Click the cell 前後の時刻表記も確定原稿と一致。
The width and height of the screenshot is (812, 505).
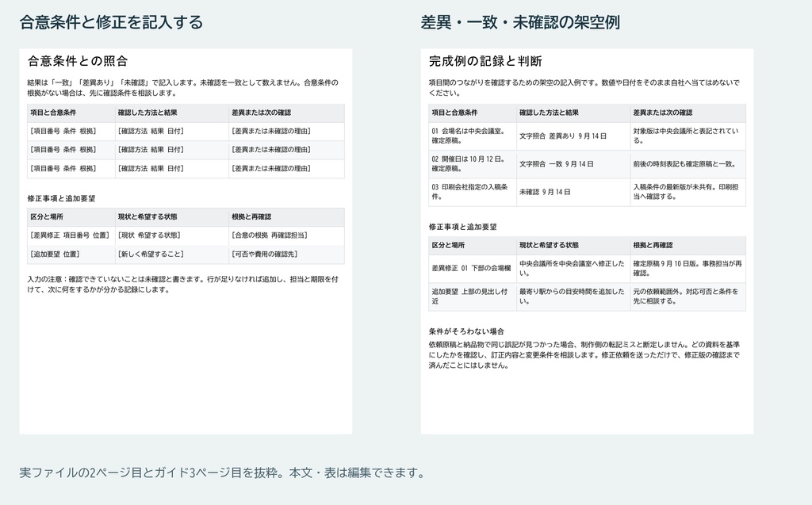point(688,163)
